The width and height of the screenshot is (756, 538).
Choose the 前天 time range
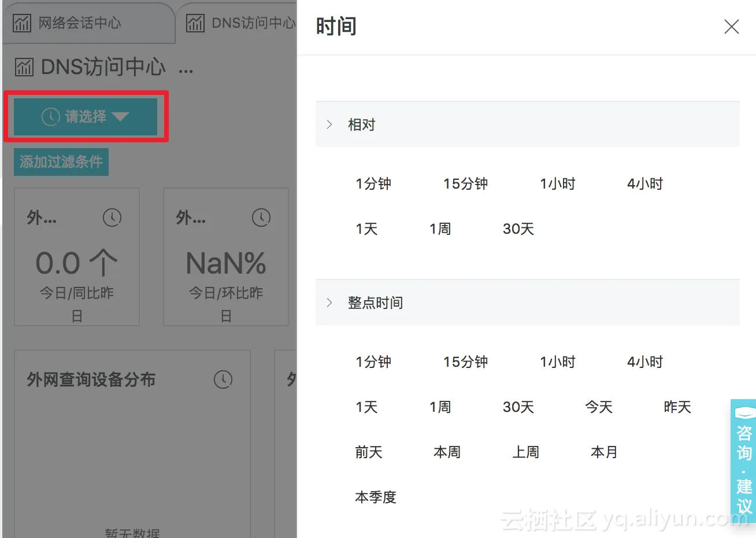click(369, 452)
